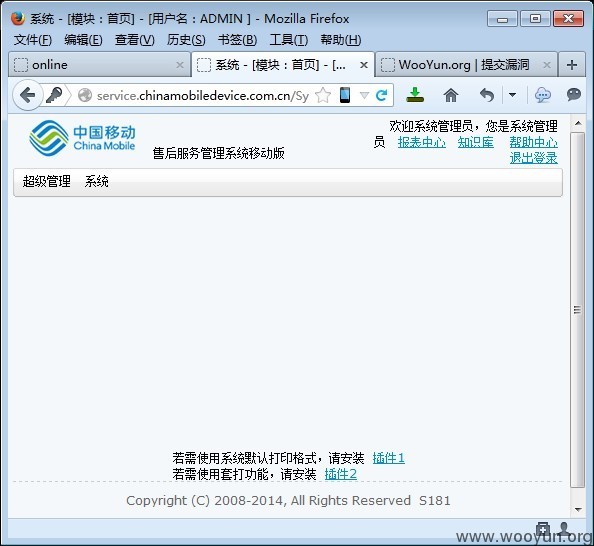Open the 编辑(E) menu

[x=83, y=39]
